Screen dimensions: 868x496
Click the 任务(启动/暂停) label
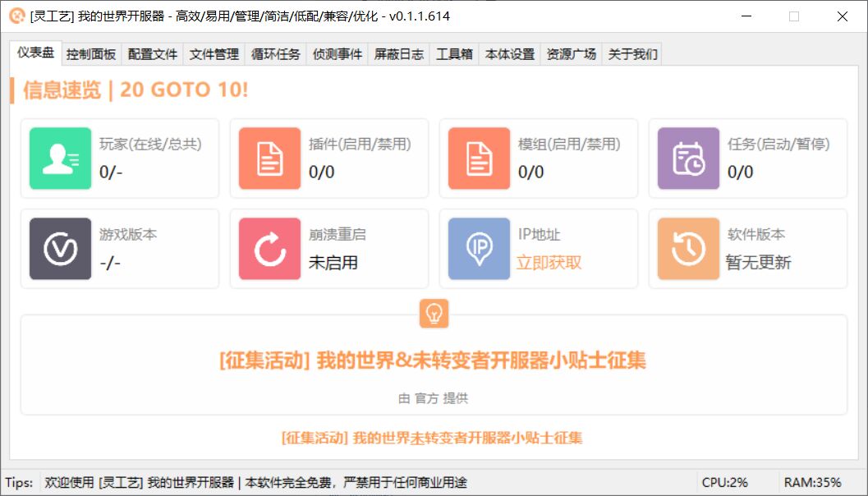pos(778,145)
